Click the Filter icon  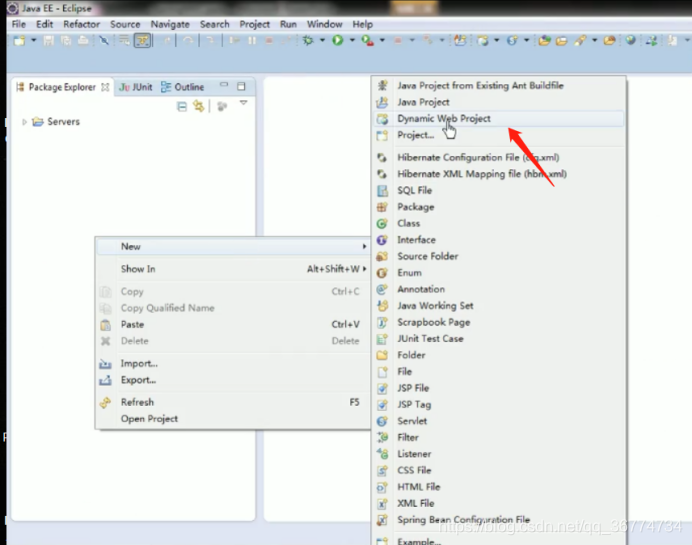(382, 438)
